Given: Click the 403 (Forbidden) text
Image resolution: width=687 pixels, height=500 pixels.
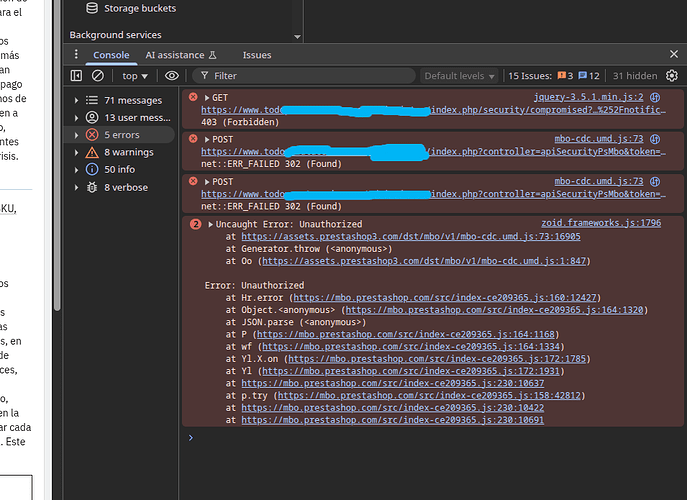Looking at the screenshot, I should [240, 122].
